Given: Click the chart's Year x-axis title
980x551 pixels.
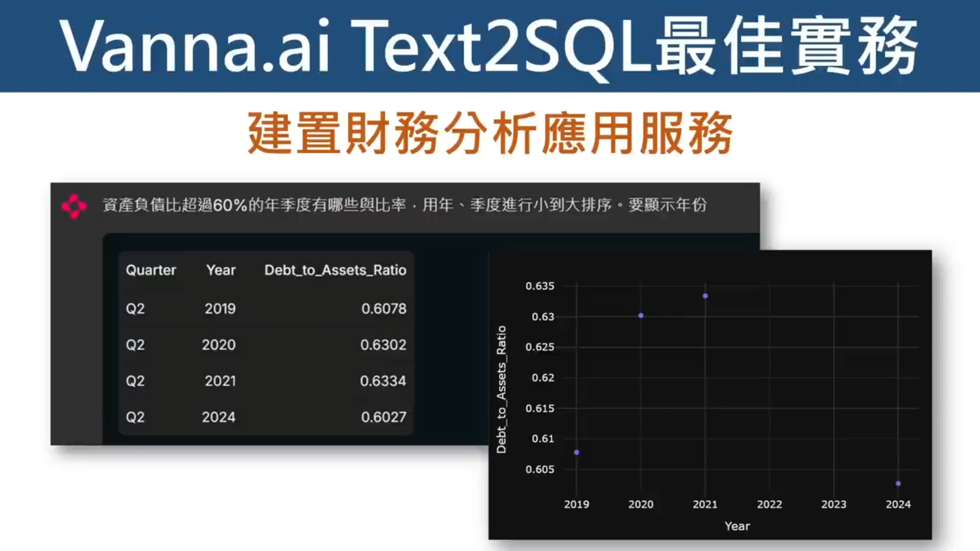Looking at the screenshot, I should click(x=737, y=527).
